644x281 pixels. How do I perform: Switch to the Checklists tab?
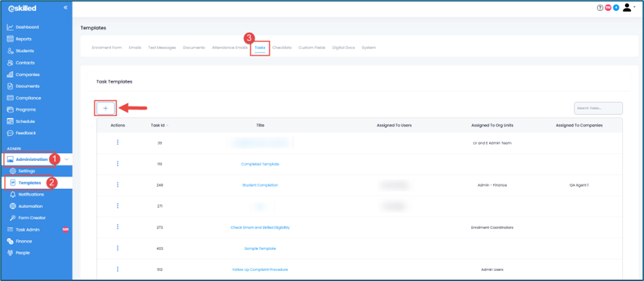[282, 48]
